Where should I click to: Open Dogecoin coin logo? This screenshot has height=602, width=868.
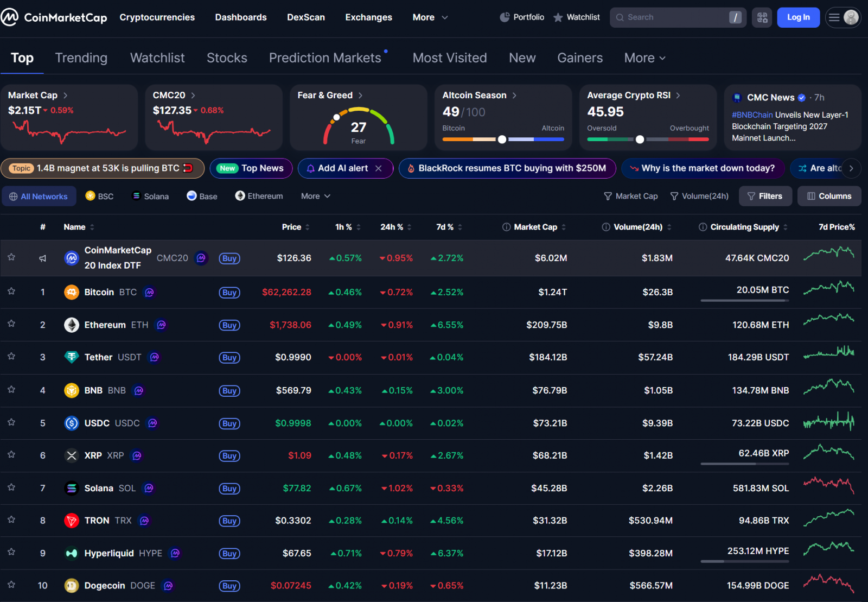(x=72, y=586)
